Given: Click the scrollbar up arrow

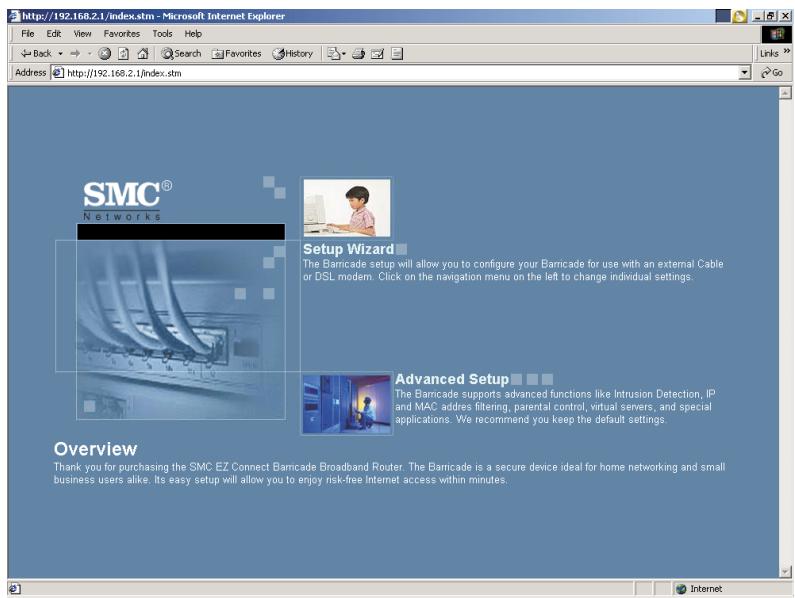Looking at the screenshot, I should [785, 93].
